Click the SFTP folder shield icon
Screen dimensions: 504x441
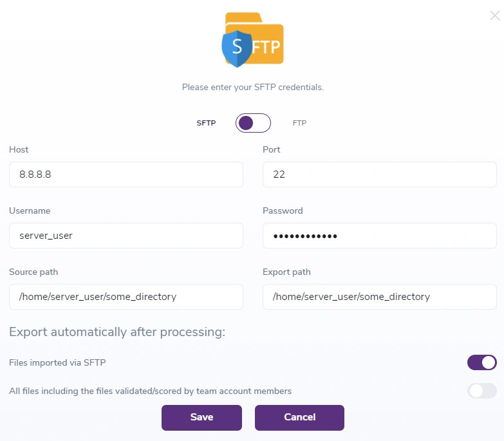point(252,40)
